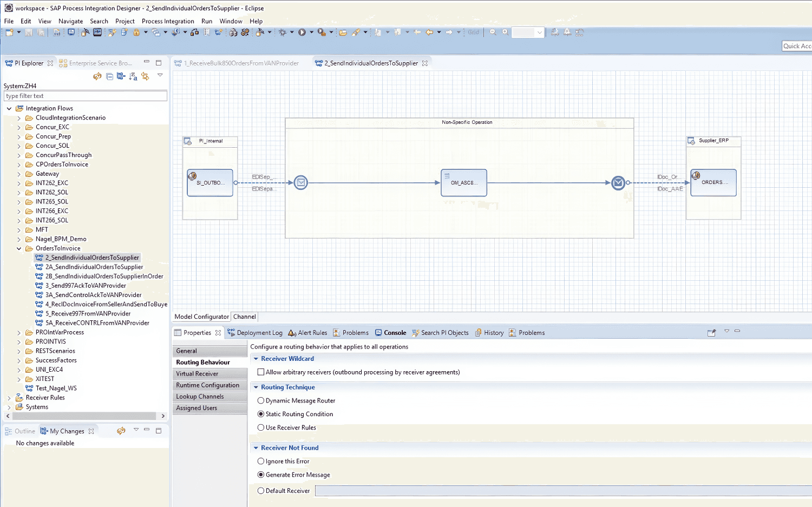Collapse all nodes in PI Explorer

tap(109, 76)
